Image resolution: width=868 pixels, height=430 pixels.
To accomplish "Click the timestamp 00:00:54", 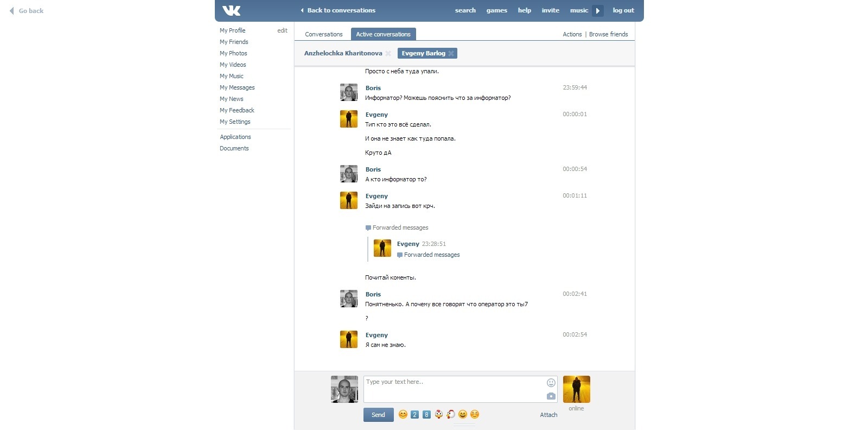I will click(x=575, y=169).
